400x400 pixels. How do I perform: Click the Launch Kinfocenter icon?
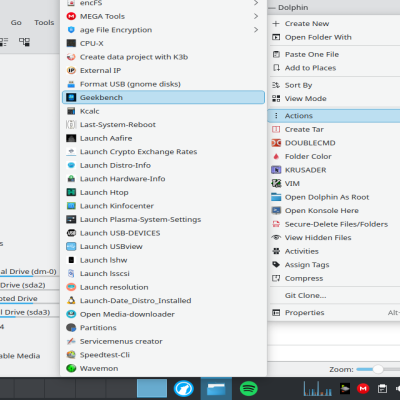coord(71,206)
